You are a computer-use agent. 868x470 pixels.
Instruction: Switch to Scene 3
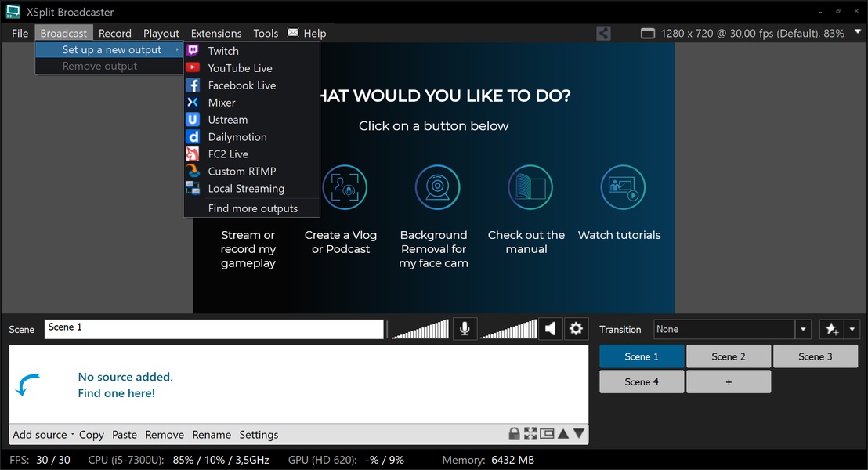click(816, 356)
